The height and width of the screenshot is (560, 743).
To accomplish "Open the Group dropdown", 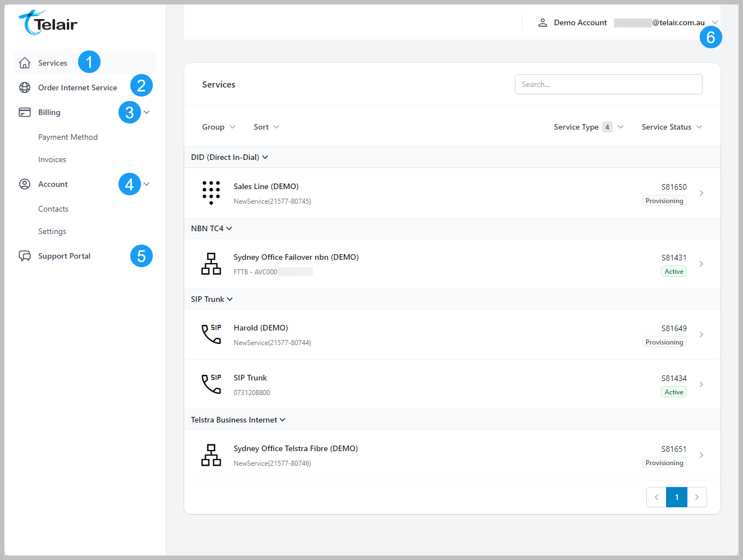I will 218,127.
